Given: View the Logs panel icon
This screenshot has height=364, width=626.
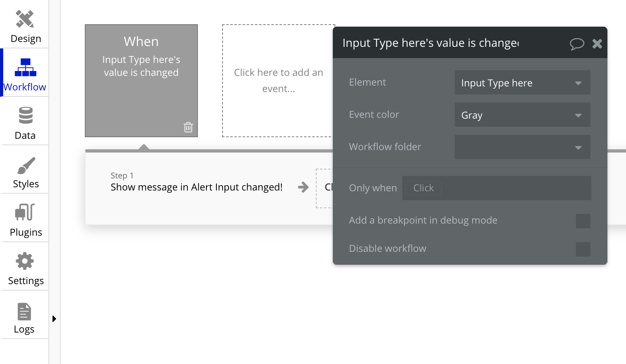Looking at the screenshot, I should coord(24,316).
